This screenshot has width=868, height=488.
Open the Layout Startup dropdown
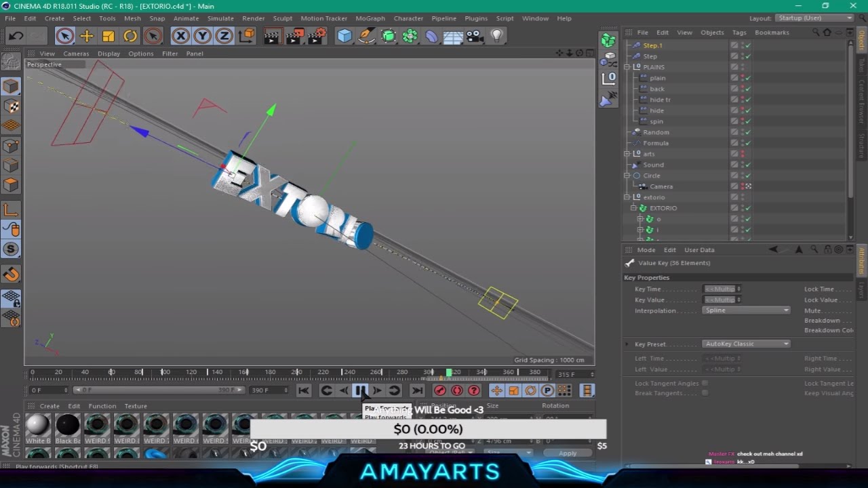[x=816, y=18]
